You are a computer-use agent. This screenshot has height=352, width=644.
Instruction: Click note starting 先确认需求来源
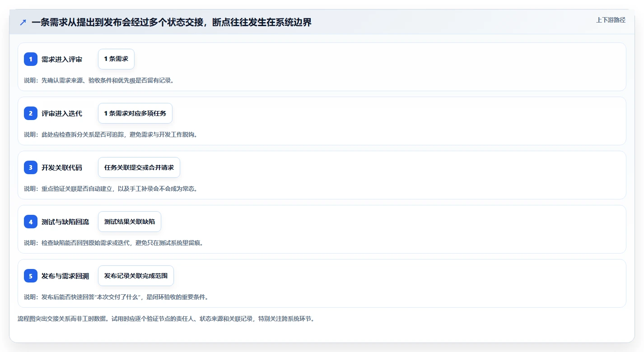tap(99, 80)
